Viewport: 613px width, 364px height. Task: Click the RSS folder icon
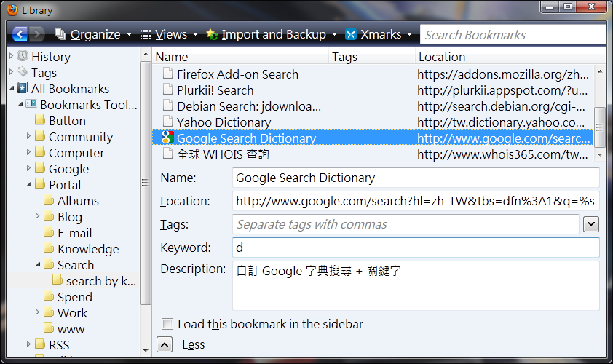40,344
